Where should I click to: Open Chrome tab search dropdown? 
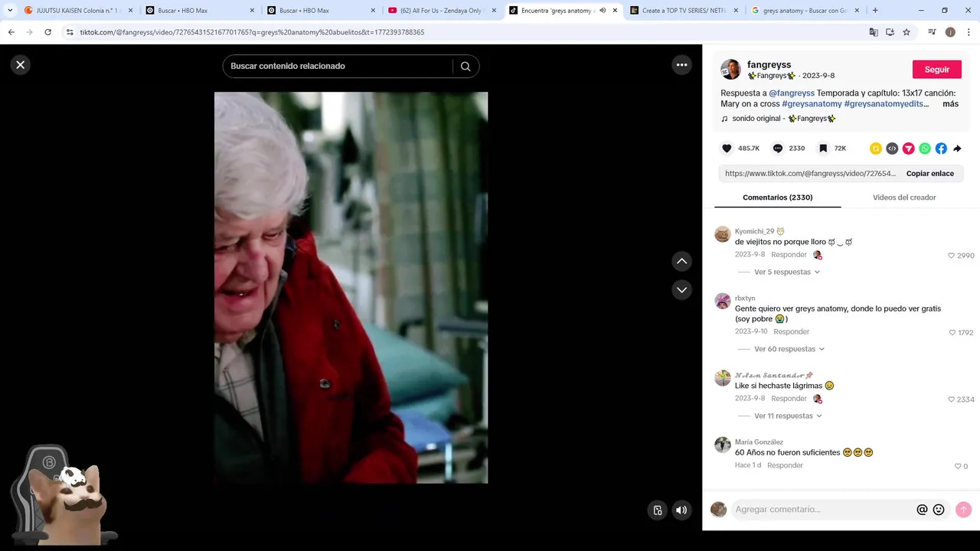point(10,11)
